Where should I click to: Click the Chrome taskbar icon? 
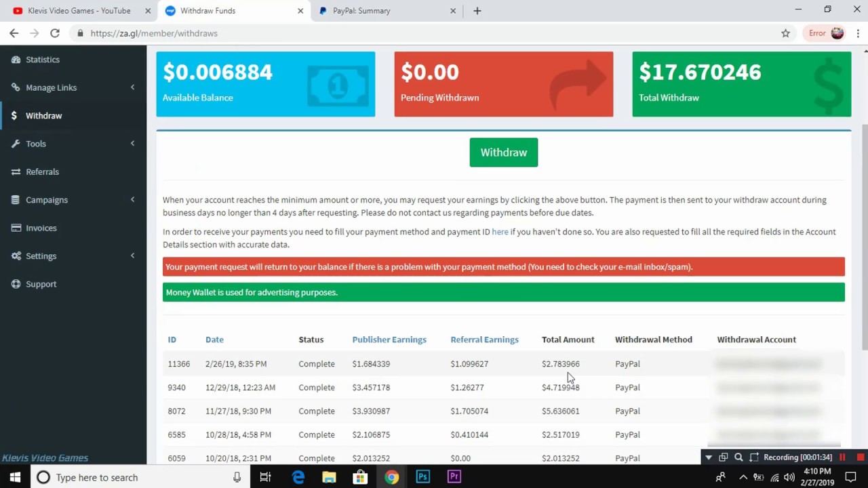391,477
